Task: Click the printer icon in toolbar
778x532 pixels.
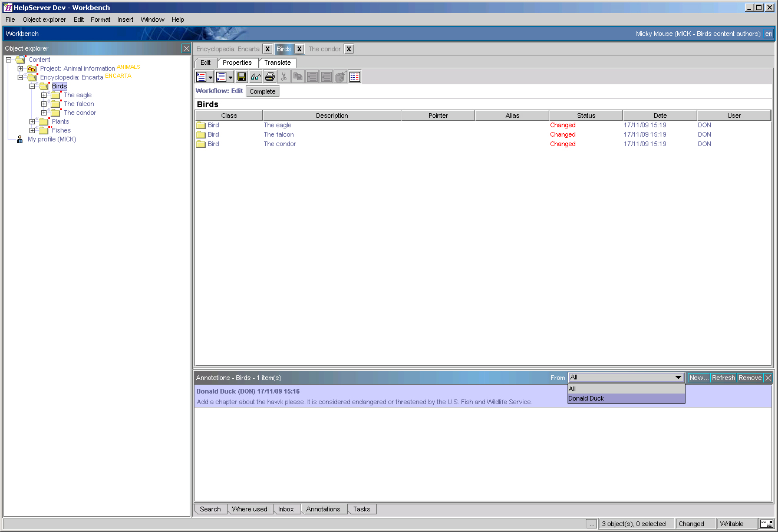Action: click(270, 77)
